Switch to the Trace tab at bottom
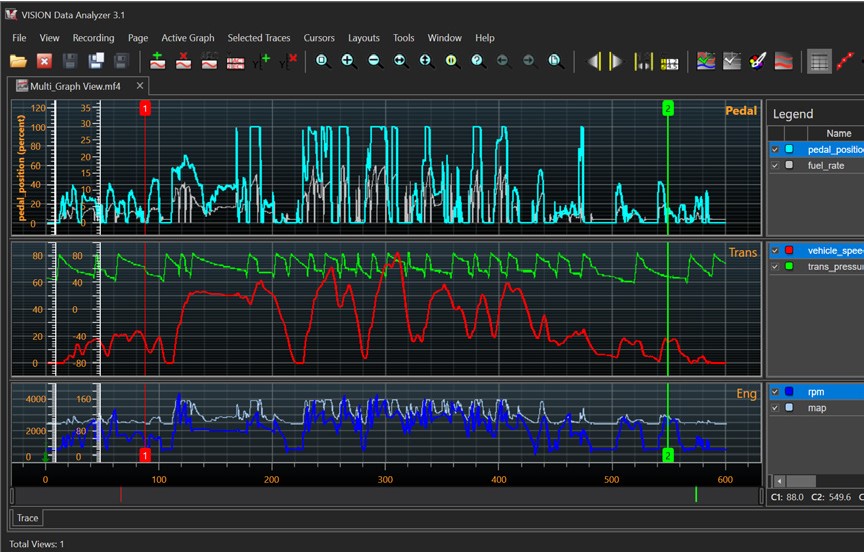Image resolution: width=864 pixels, height=552 pixels. click(x=27, y=518)
